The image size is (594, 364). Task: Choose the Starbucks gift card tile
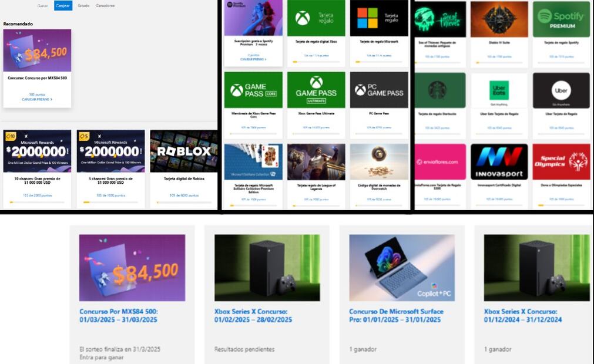[x=440, y=90]
